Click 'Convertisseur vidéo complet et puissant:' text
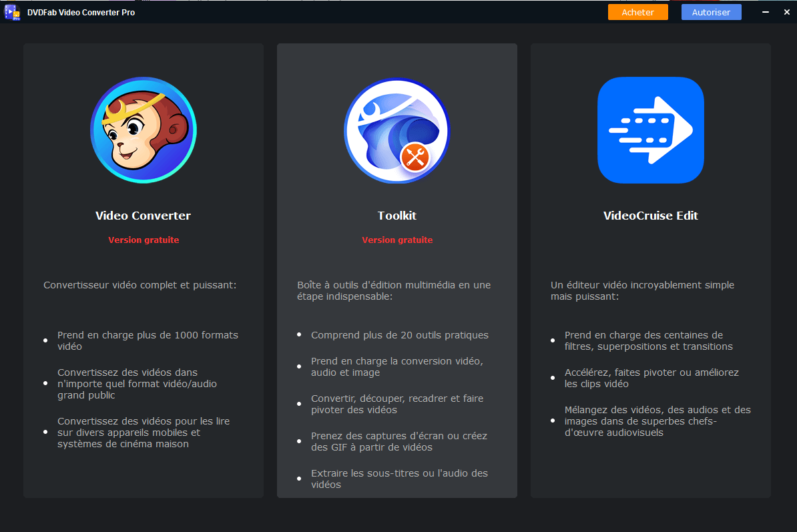 coord(140,285)
